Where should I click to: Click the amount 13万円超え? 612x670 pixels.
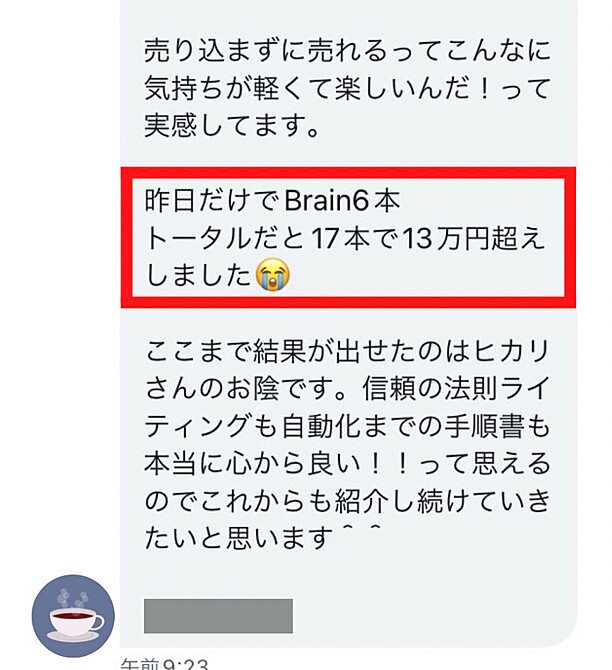[474, 238]
